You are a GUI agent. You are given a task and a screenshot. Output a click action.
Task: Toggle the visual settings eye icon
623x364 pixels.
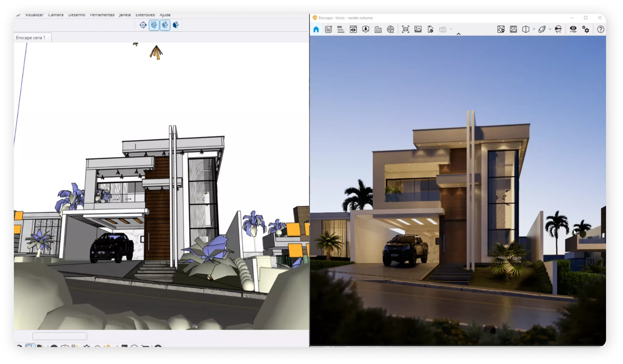click(x=573, y=29)
